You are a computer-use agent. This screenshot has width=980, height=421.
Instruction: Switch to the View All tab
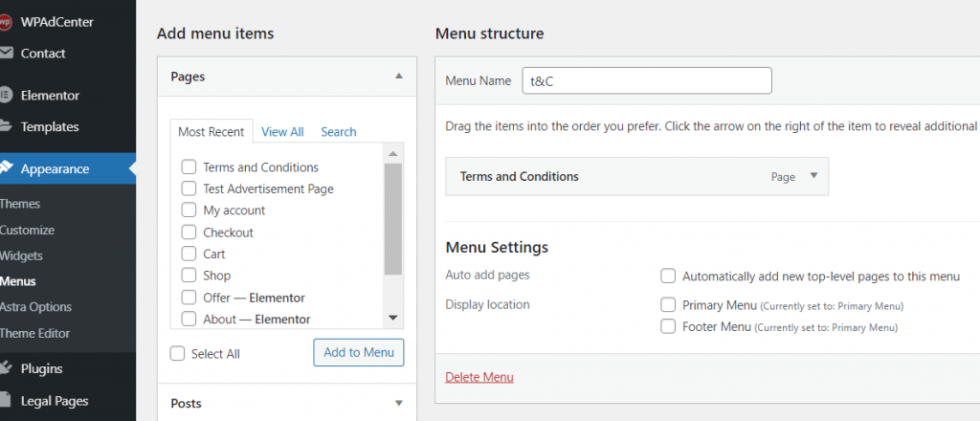point(282,132)
